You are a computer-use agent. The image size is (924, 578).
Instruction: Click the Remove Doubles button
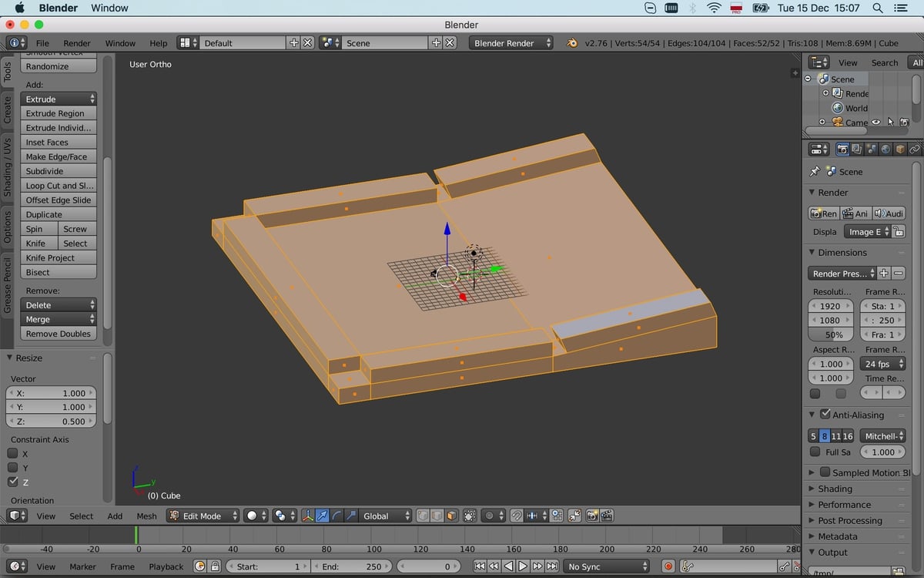tap(59, 334)
